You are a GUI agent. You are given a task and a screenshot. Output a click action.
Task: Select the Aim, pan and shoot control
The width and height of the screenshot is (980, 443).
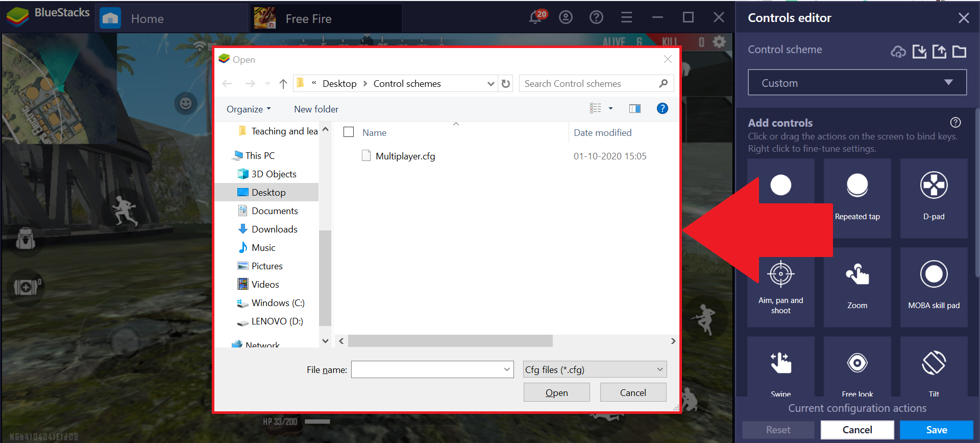[781, 287]
